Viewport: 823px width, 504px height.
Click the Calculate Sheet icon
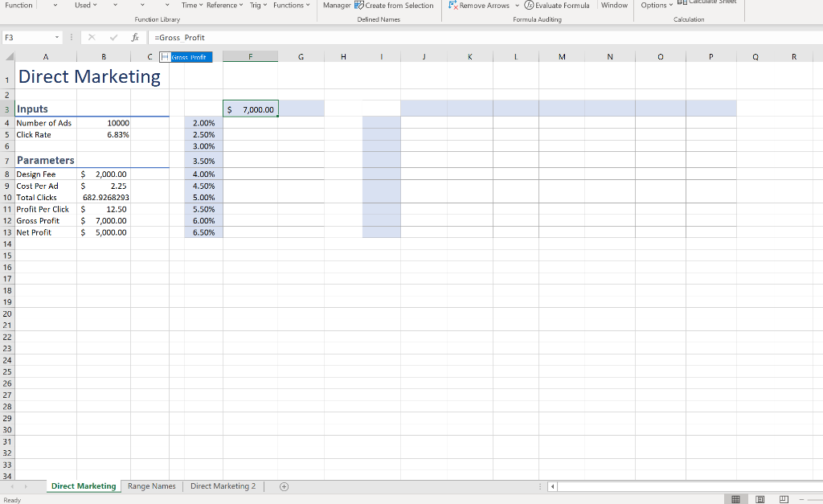pos(682,2)
